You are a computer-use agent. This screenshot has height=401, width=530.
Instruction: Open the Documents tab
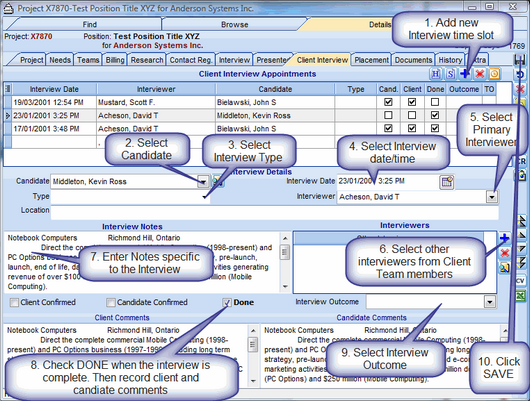pyautogui.click(x=413, y=60)
